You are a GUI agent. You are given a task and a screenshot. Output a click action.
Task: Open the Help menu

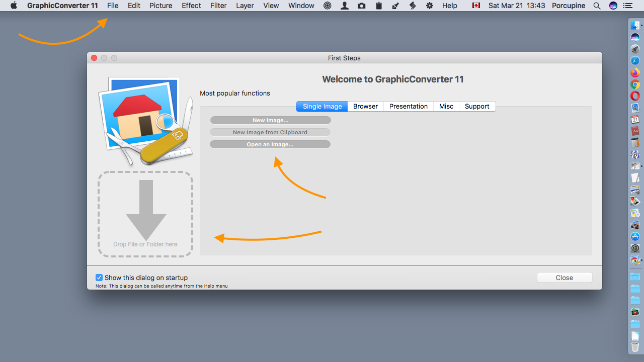point(450,6)
